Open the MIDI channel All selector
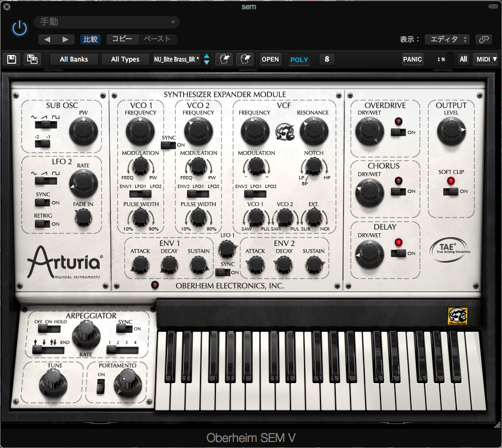Viewport: 502px width, 448px height. point(463,59)
